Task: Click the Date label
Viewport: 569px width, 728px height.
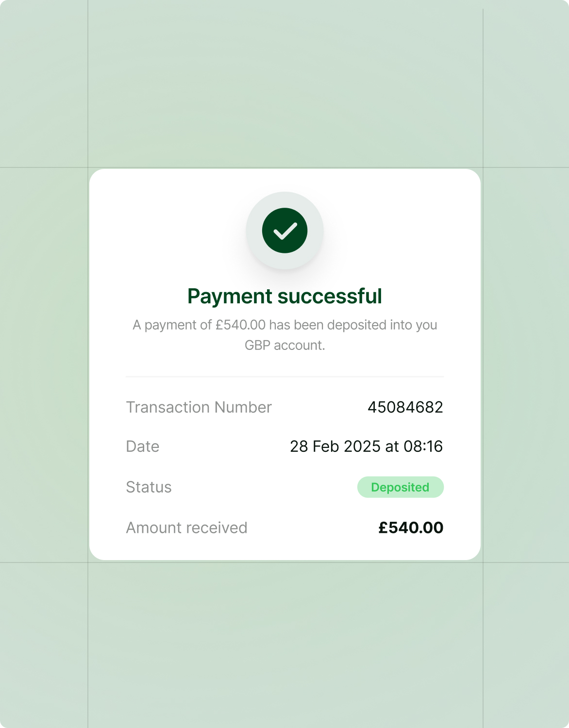Action: coord(143,447)
